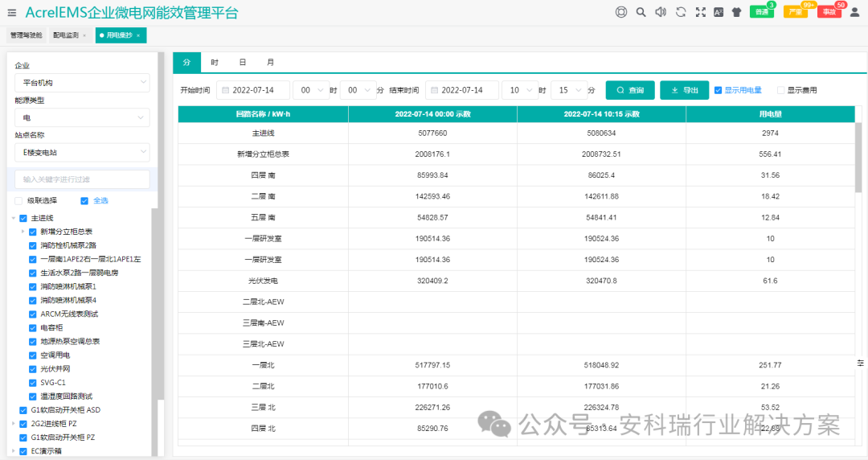Uncheck the 主进线 tree checkbox
Viewport: 868px width, 460px height.
(23, 219)
